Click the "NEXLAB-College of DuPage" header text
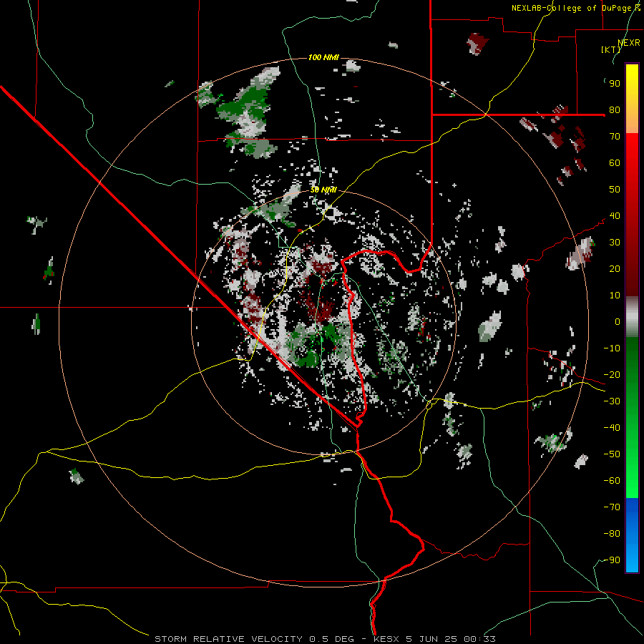Viewport: 644px width, 644px height. click(x=572, y=8)
